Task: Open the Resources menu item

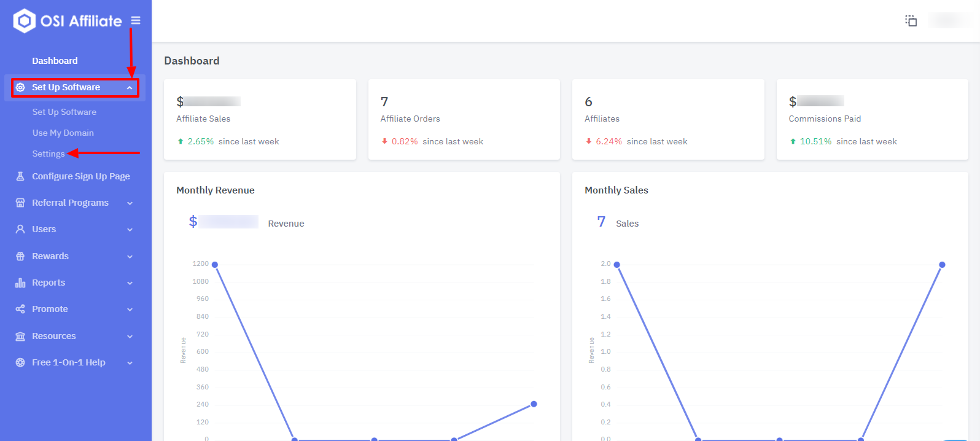Action: click(54, 336)
